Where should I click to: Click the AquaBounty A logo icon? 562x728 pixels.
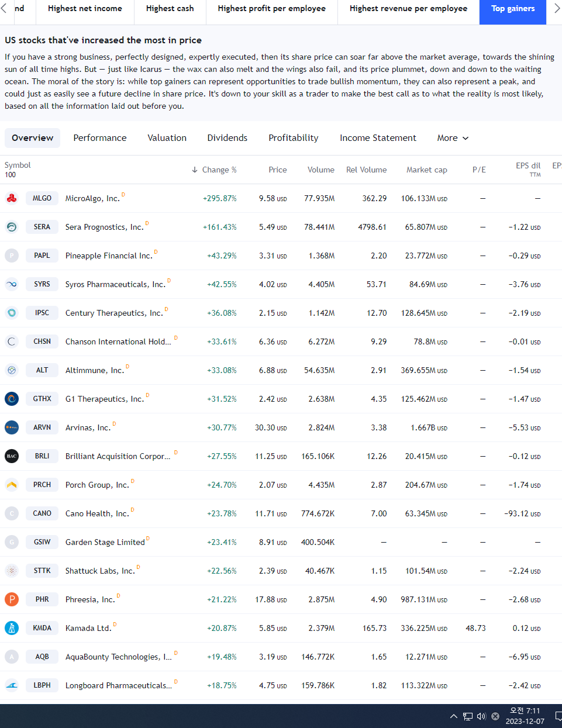(12, 657)
